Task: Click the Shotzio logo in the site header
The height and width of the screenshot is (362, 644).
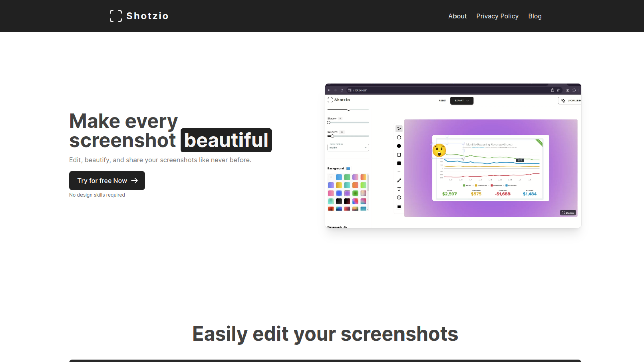Action: (x=139, y=16)
